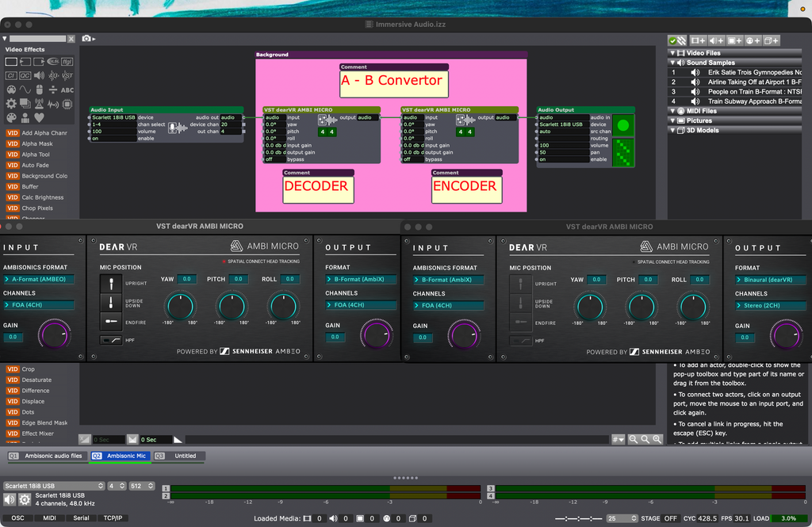Select the heart favorites toolbox category

click(x=40, y=117)
